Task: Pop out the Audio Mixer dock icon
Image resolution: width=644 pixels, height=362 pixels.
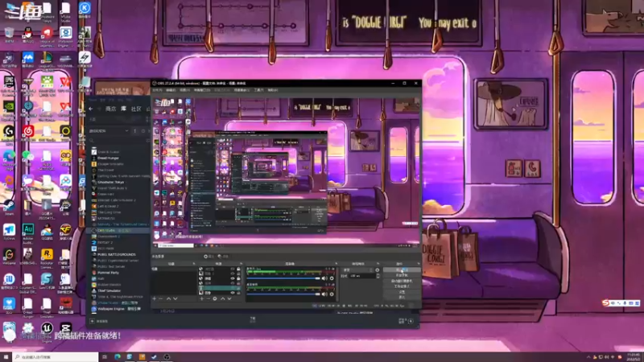Action: (336, 264)
